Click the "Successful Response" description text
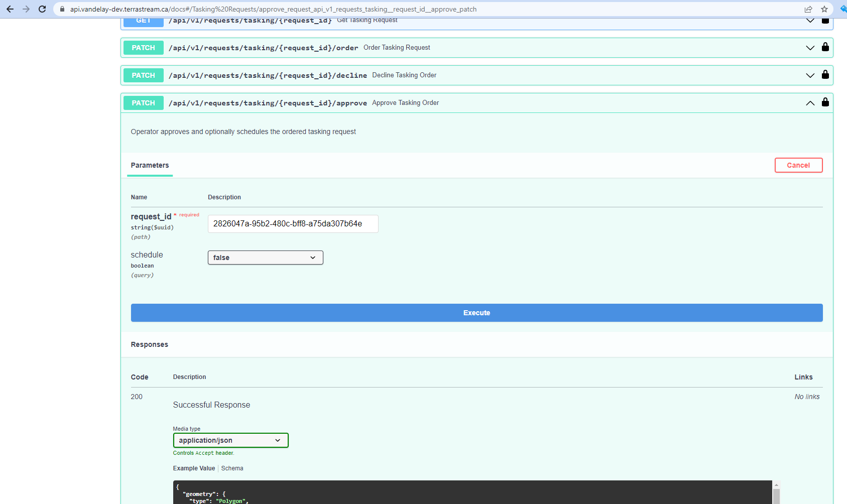Viewport: 847px width, 504px height. pyautogui.click(x=211, y=405)
